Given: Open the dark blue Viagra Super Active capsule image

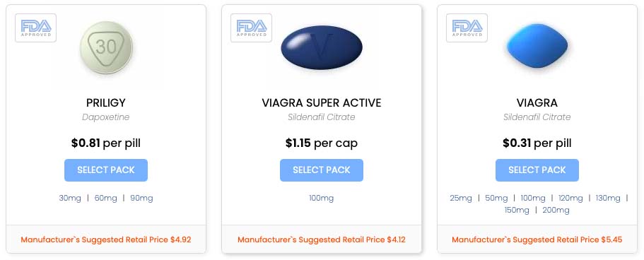Looking at the screenshot, I should pos(322,47).
